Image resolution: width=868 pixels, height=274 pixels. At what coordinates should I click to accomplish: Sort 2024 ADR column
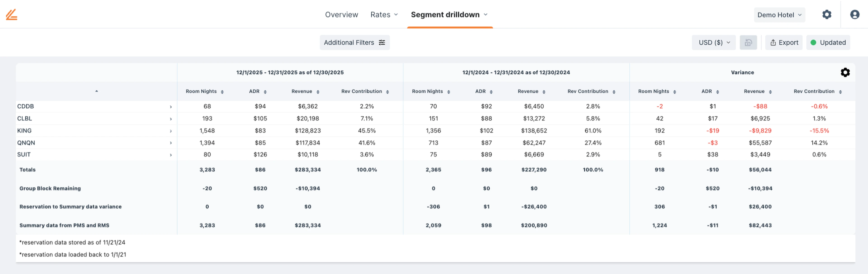[491, 91]
